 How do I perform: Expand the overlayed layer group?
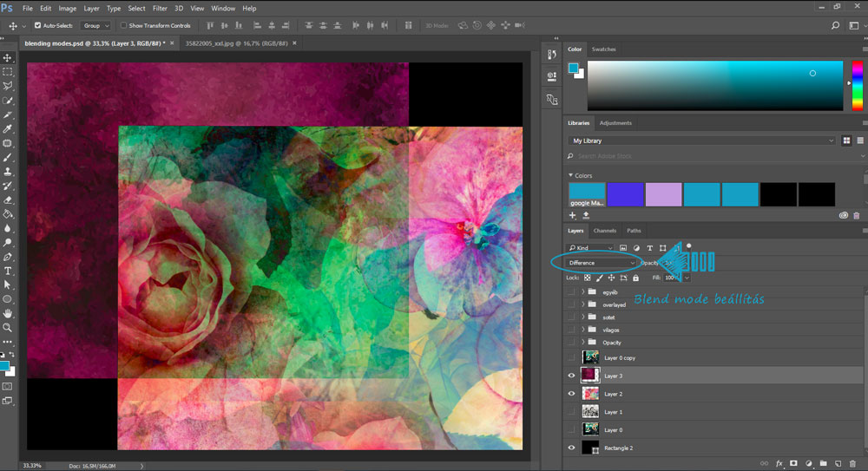coord(583,304)
